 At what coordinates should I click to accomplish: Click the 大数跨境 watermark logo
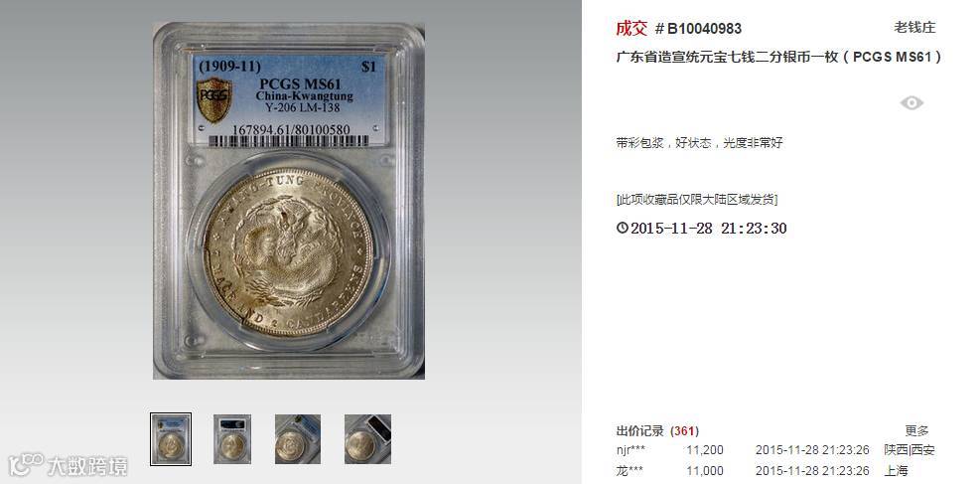[x=69, y=465]
